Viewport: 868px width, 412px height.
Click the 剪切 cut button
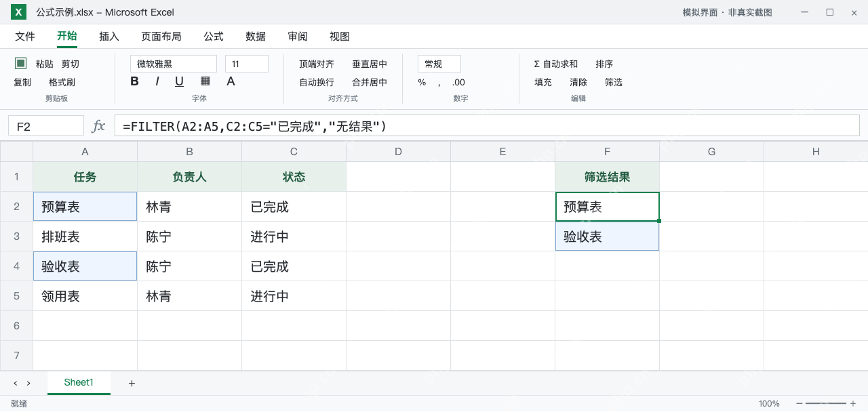[71, 64]
